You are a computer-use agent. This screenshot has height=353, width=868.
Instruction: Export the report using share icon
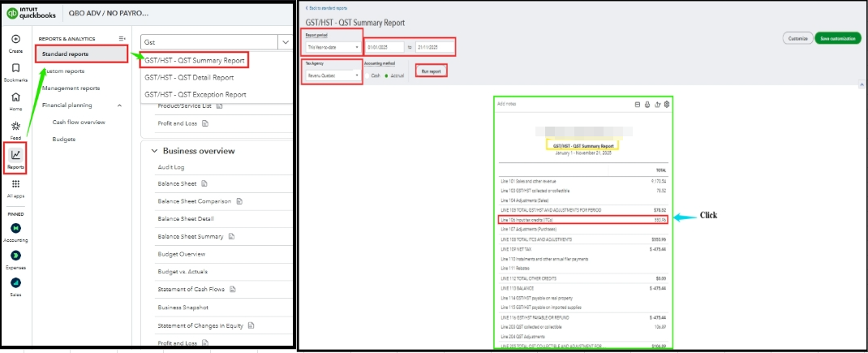coord(657,104)
